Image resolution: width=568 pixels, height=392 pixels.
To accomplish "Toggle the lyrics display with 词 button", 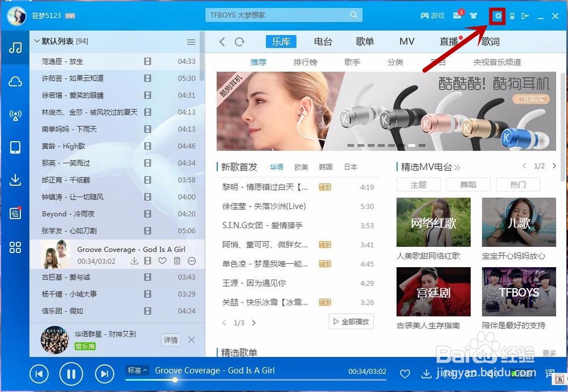I will [x=548, y=374].
